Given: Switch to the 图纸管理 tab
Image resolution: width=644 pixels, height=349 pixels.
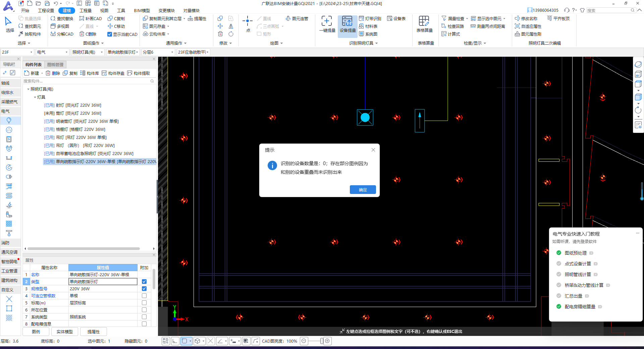Looking at the screenshot, I should (55, 64).
